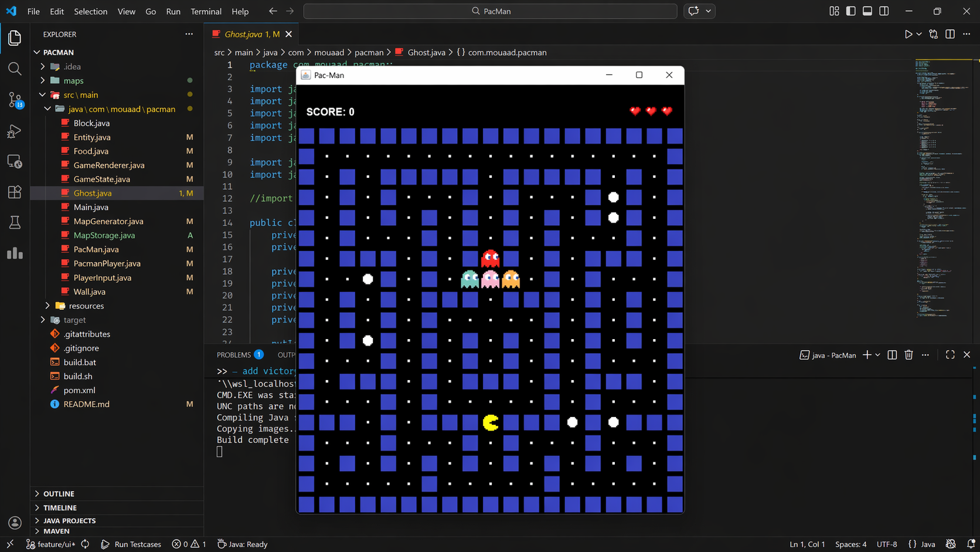
Task: Open the File menu
Action: coord(33,11)
